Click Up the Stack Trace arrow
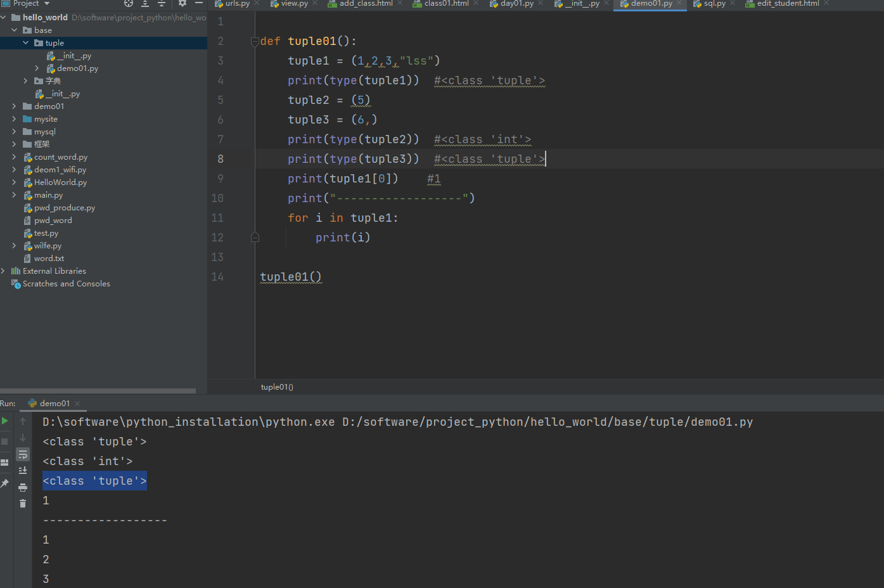Screen dimensions: 884x588 [x=23, y=421]
